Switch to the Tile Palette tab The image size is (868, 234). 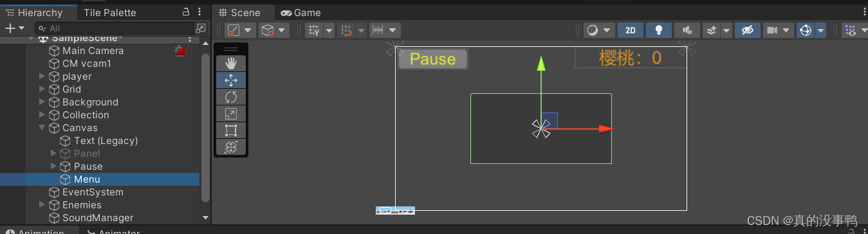(x=109, y=12)
